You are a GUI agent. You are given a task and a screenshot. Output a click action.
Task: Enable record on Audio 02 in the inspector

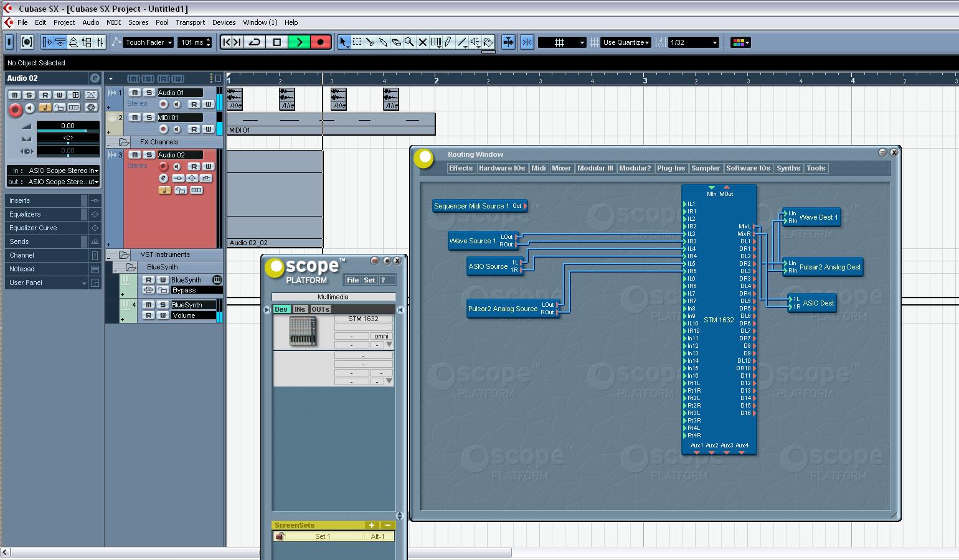(x=15, y=110)
